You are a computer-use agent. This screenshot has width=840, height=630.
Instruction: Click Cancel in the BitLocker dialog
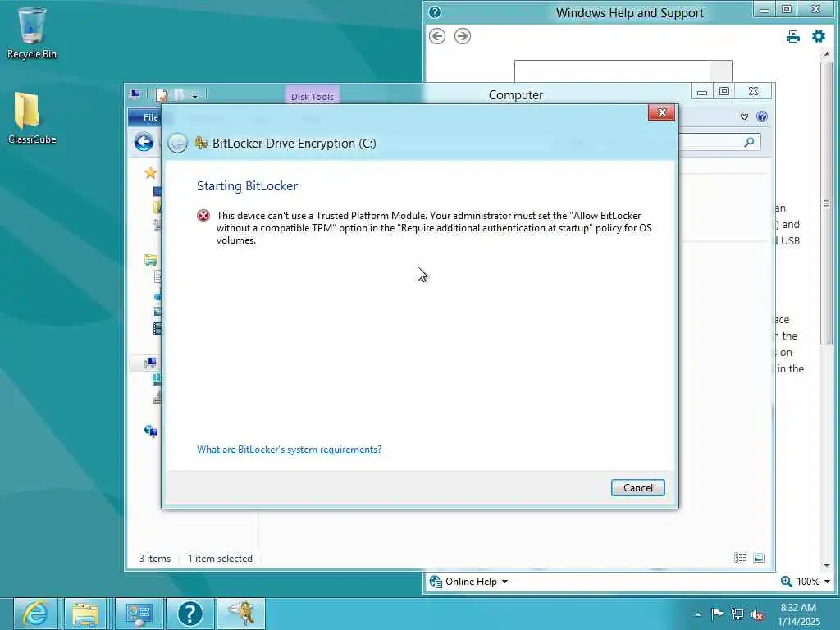click(x=637, y=487)
